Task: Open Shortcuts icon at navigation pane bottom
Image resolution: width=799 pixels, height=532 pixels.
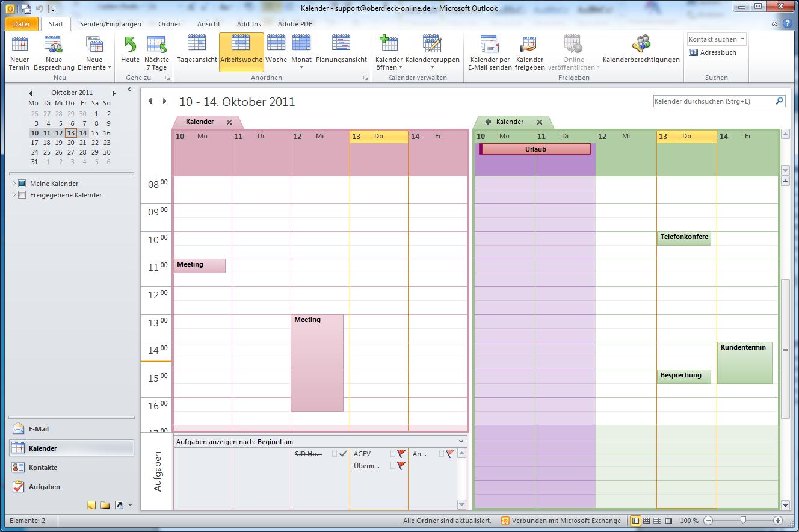Action: [119, 505]
